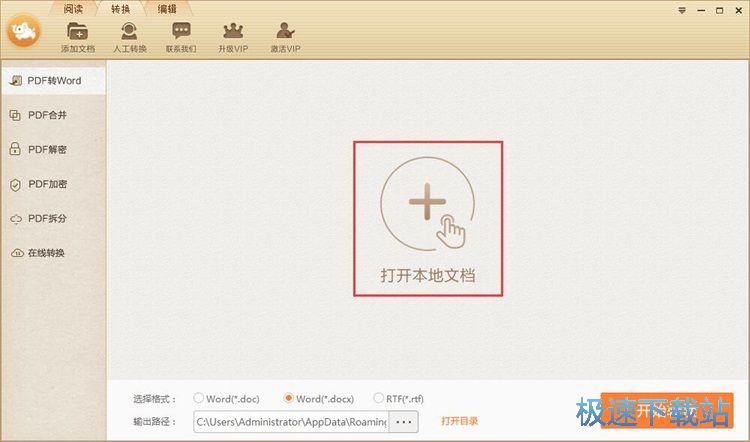750x442 pixels.
Task: Click the plus icon to open local document
Action: click(428, 203)
